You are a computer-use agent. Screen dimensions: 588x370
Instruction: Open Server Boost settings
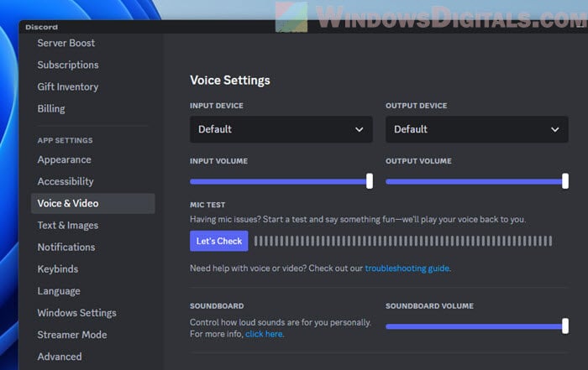click(x=66, y=43)
